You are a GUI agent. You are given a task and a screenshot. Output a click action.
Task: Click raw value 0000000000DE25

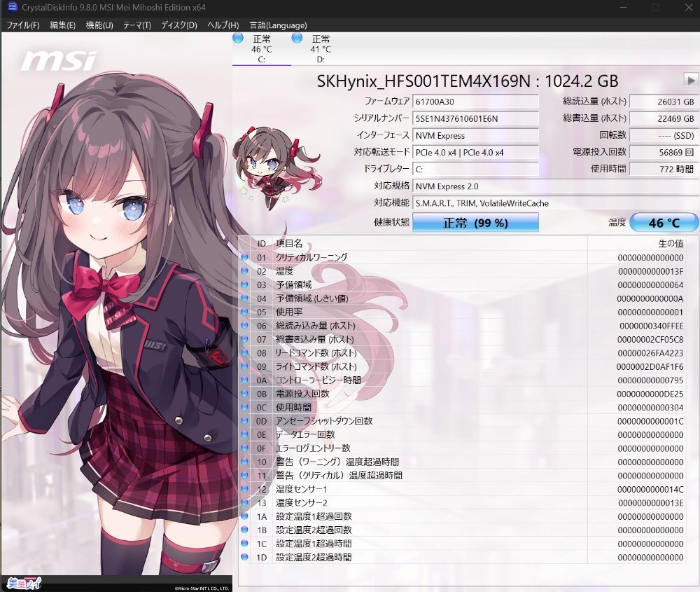[650, 394]
